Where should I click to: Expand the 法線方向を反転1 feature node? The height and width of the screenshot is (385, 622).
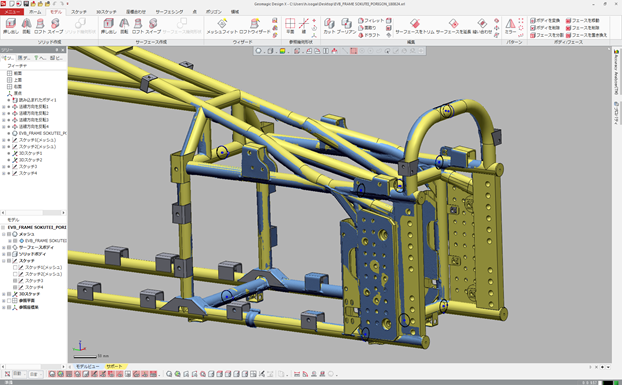pos(4,107)
